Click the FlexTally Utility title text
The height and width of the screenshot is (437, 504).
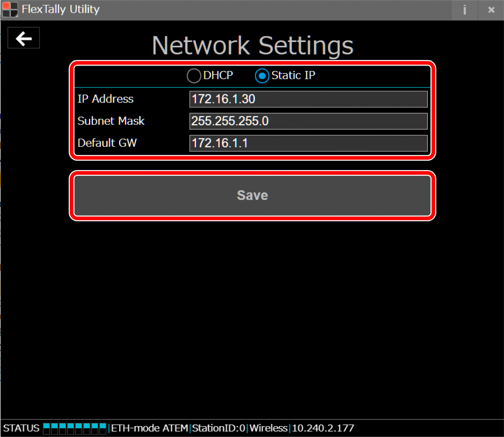pos(61,9)
